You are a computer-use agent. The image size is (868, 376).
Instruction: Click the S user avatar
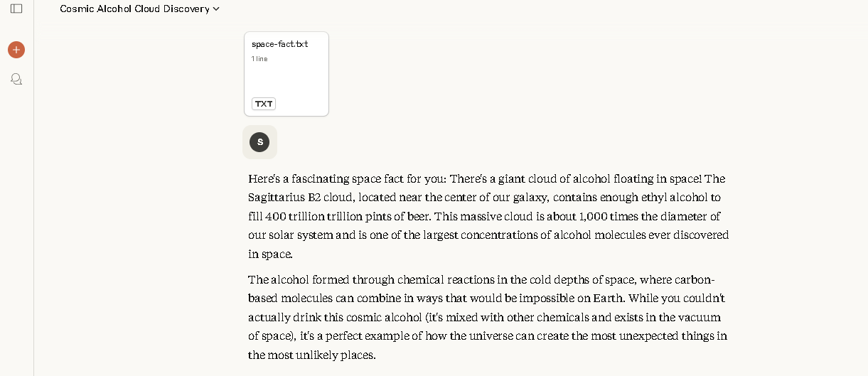pyautogui.click(x=259, y=142)
